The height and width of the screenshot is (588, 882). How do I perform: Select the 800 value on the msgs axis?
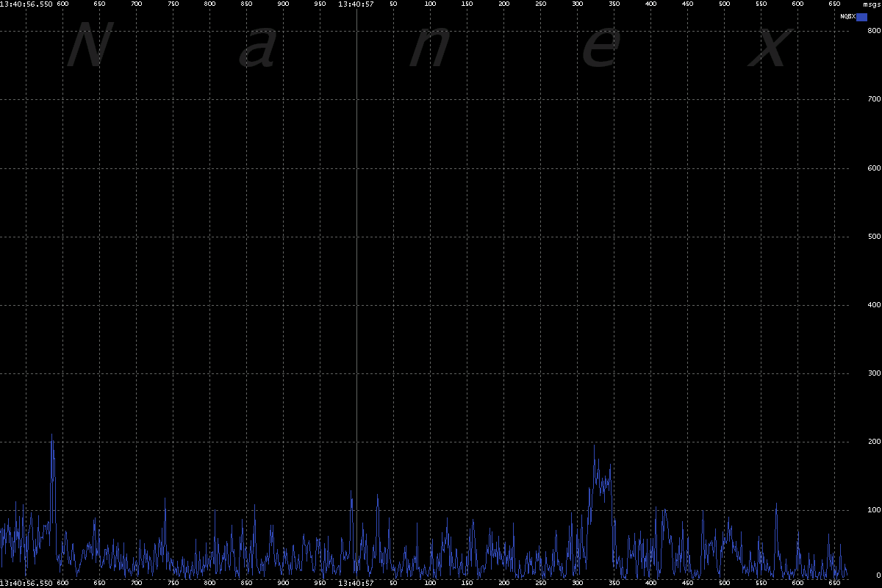pyautogui.click(x=874, y=31)
